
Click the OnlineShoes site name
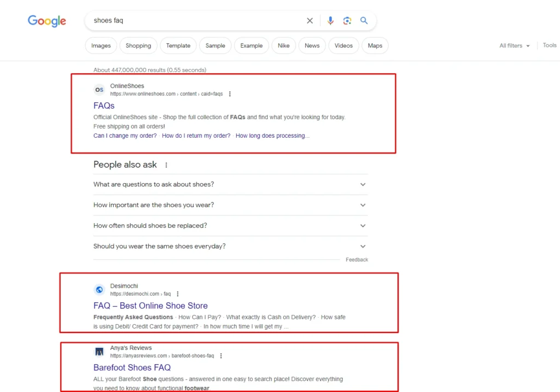pyautogui.click(x=127, y=86)
